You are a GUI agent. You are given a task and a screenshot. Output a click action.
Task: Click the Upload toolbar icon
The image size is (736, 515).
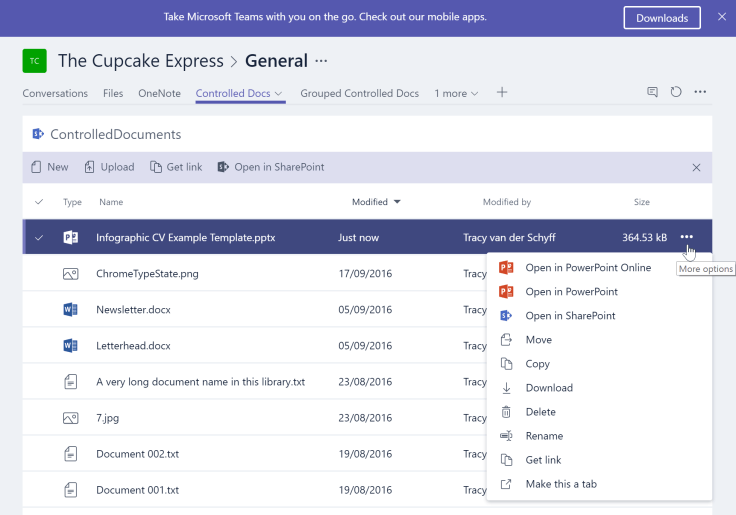90,167
